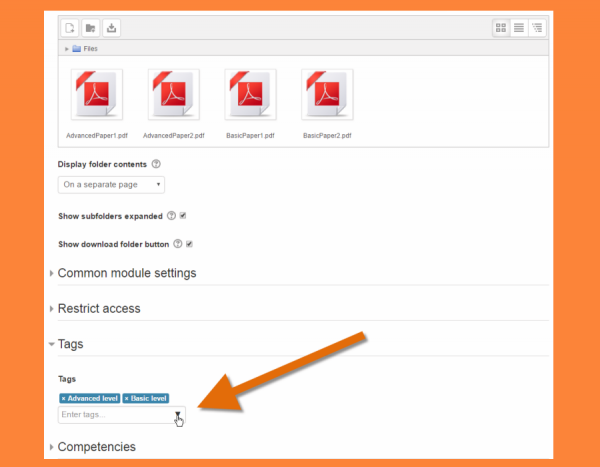600x467 pixels.
Task: Toggle Show subfolders expanded checkbox
Action: point(183,215)
